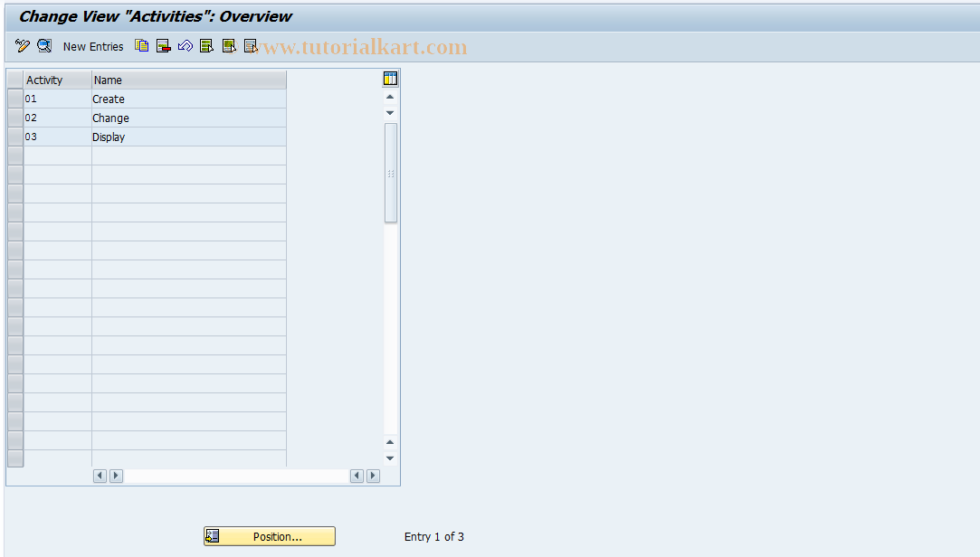
Task: Edit the Create name cell
Action: 189,99
